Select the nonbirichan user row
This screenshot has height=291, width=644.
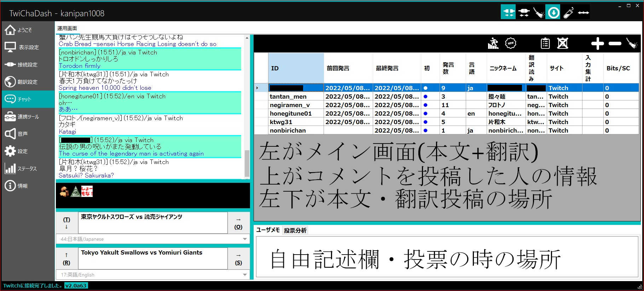coord(447,130)
